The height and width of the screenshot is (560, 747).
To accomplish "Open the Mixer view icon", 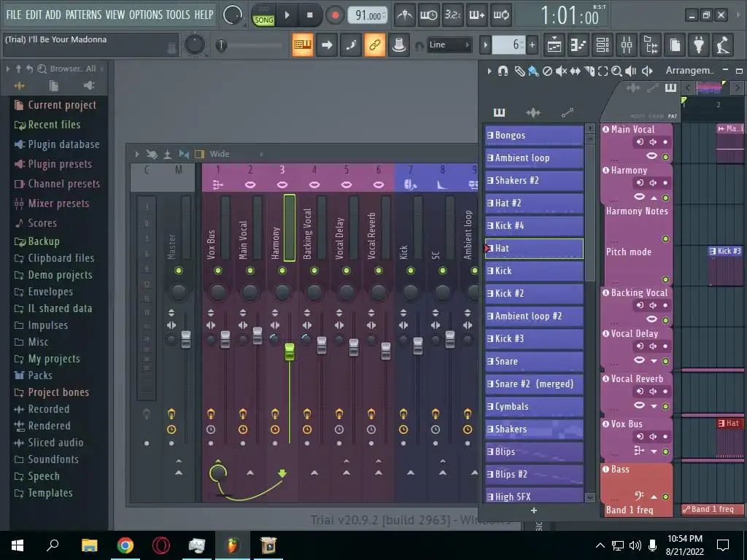I will coord(627,45).
